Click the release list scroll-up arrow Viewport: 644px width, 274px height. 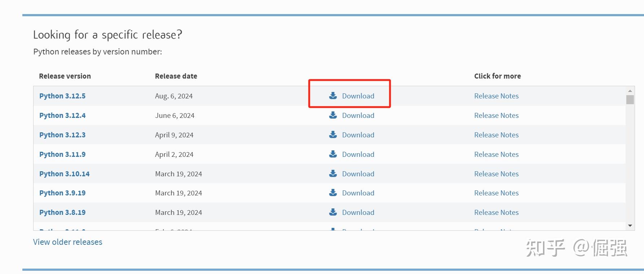tap(630, 90)
